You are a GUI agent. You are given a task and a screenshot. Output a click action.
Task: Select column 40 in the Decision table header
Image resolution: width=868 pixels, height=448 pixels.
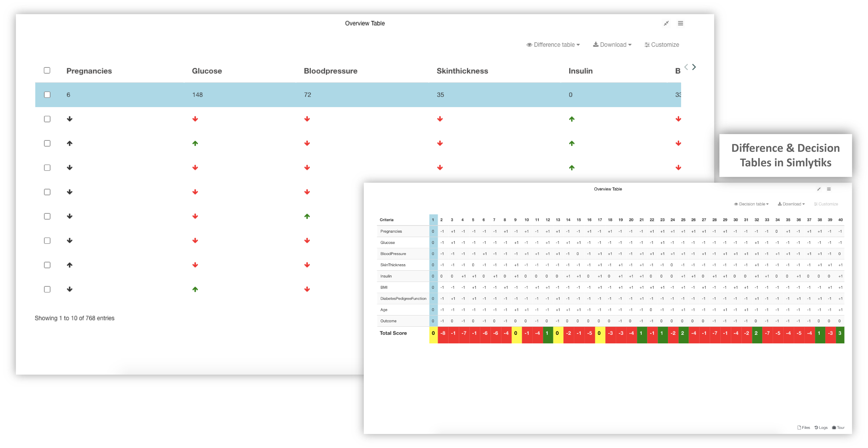(840, 220)
